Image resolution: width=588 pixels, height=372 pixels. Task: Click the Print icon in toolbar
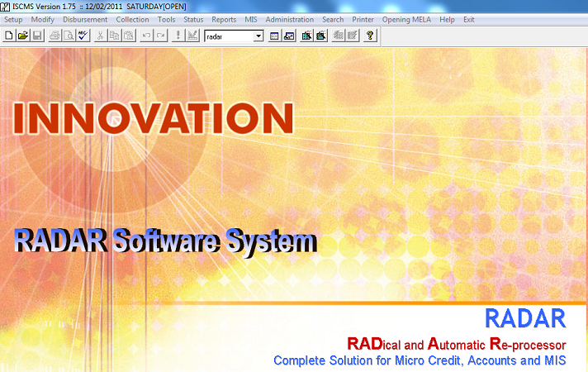coord(55,36)
